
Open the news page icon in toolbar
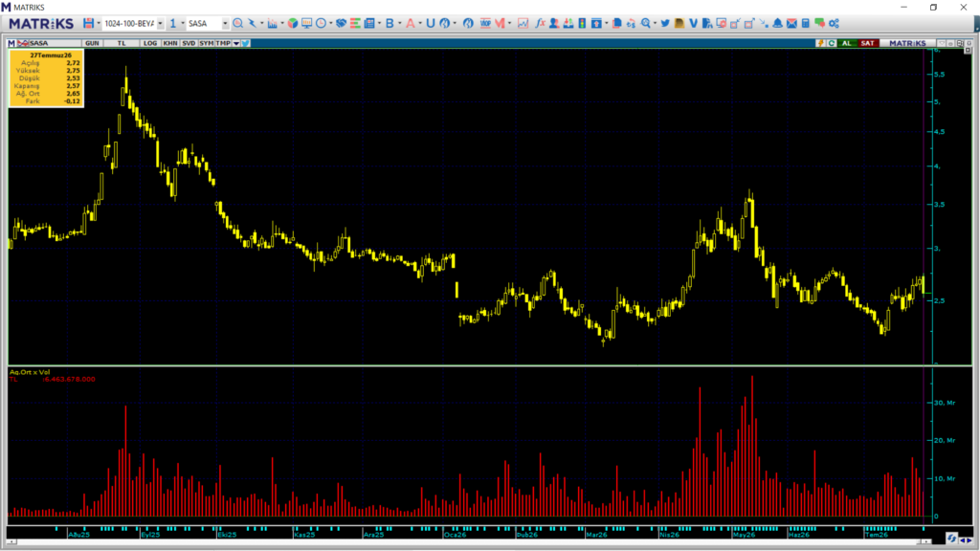click(369, 23)
